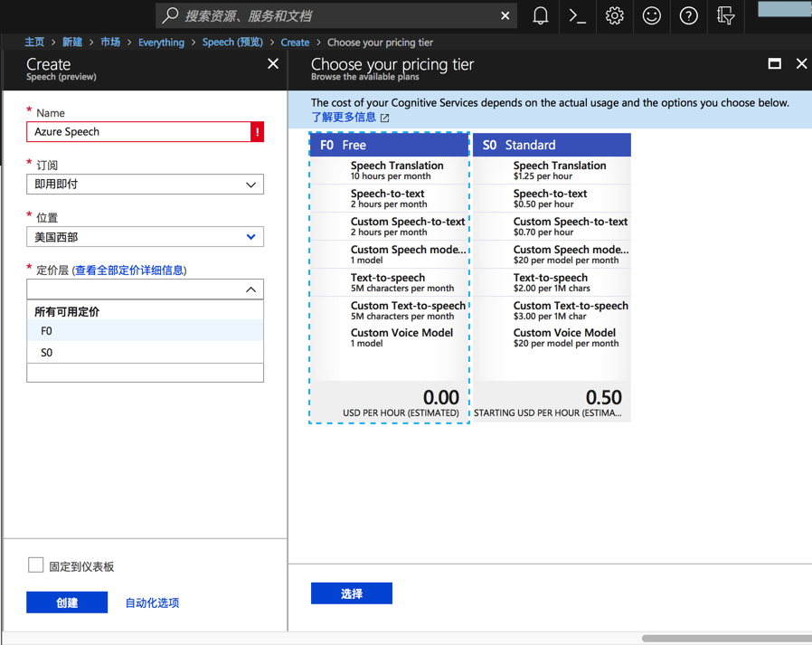Expand the 位置 dropdown showing 美国西部
This screenshot has height=645, width=812.
click(145, 237)
